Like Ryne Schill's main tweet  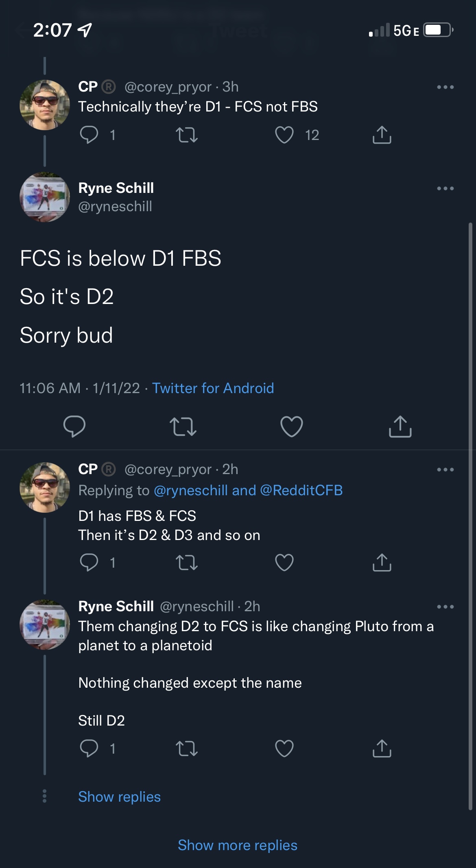pos(292,426)
